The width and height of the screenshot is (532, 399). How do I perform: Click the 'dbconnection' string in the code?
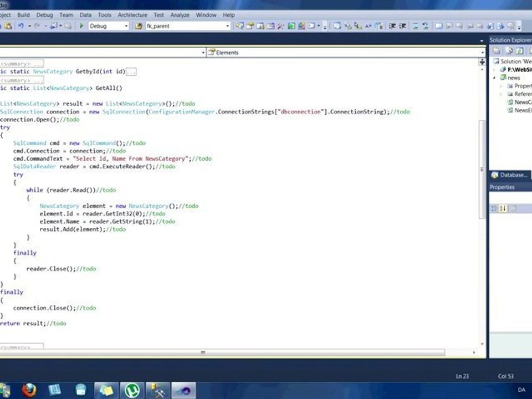coord(300,111)
